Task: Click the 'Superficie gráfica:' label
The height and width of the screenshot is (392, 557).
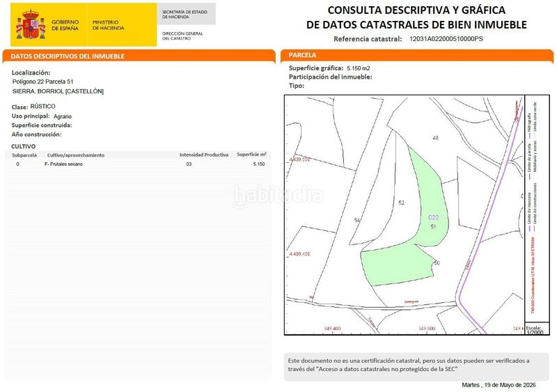Action: [316, 68]
